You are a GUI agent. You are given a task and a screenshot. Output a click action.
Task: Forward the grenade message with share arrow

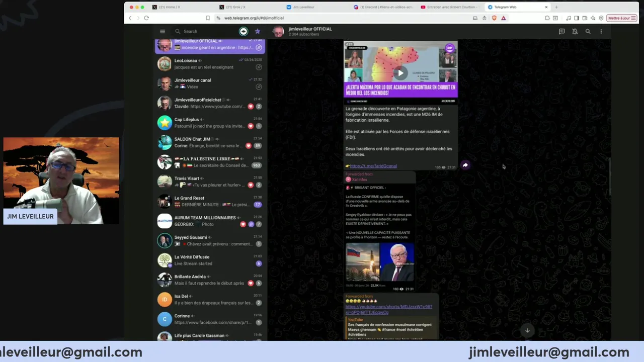click(x=465, y=165)
